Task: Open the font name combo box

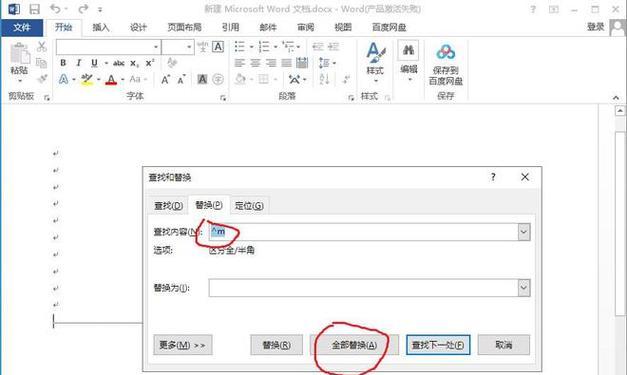Action: (x=108, y=47)
